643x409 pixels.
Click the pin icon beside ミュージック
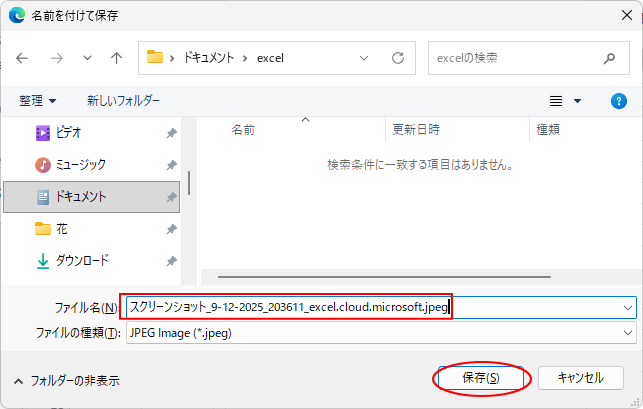[x=171, y=165]
